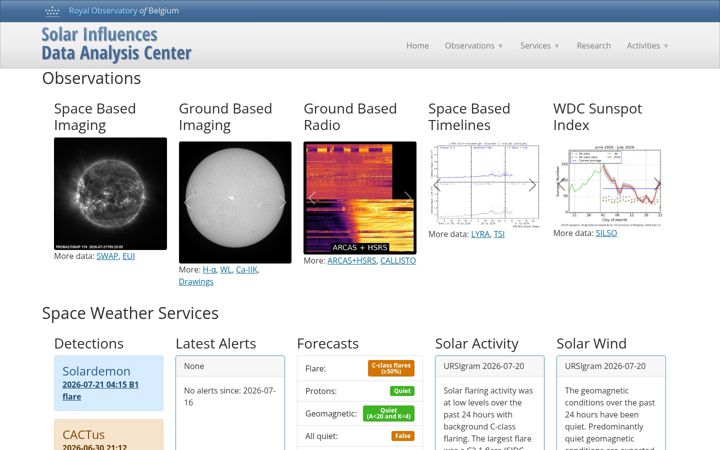Show previous Space Based Timelines chart
720x450 pixels.
(437, 185)
